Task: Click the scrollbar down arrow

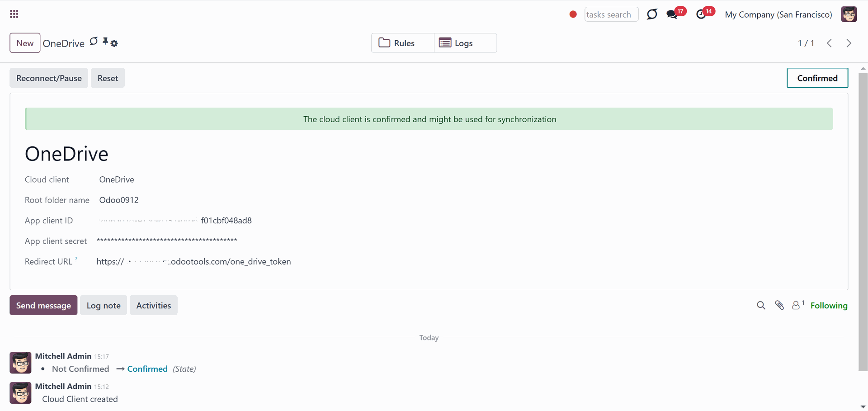Action: (x=863, y=407)
